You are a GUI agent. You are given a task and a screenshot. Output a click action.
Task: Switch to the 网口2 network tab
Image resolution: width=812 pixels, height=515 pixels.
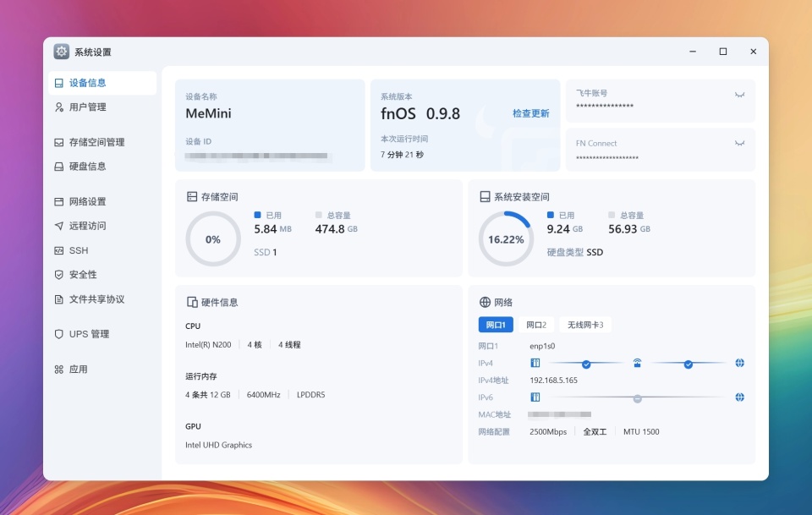[536, 325]
